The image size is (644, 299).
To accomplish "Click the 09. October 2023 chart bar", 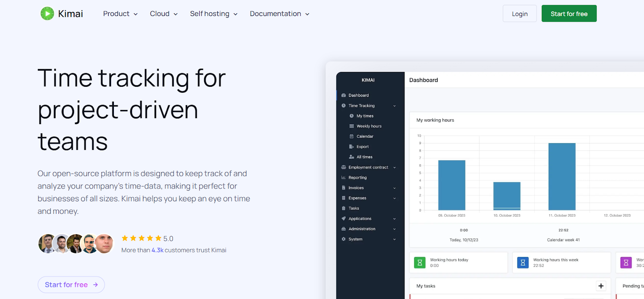I will tap(452, 185).
